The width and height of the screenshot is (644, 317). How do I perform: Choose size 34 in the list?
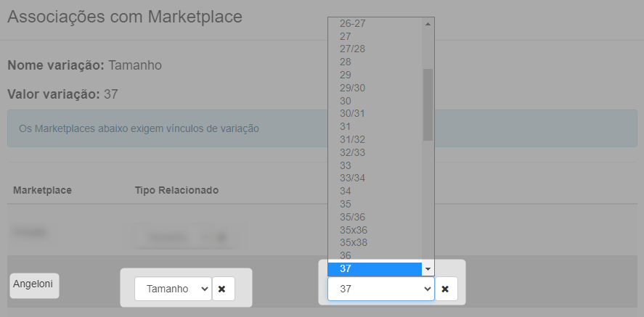374,191
